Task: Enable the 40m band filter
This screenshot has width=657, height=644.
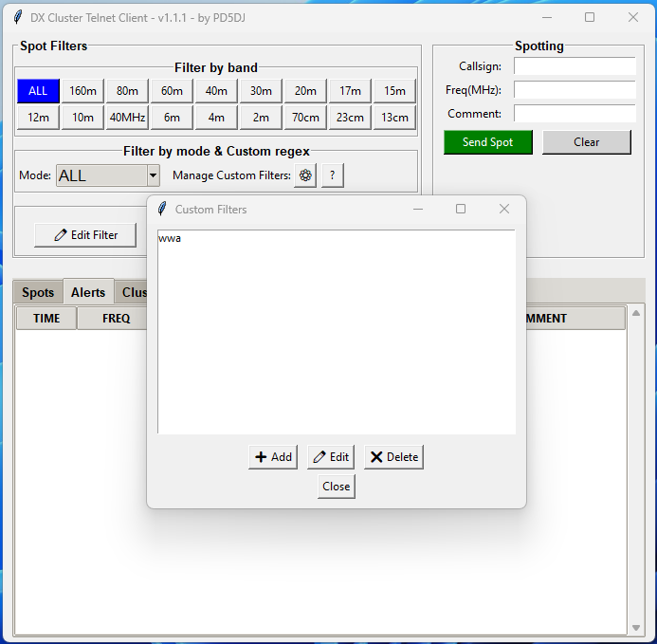Action: pyautogui.click(x=216, y=91)
